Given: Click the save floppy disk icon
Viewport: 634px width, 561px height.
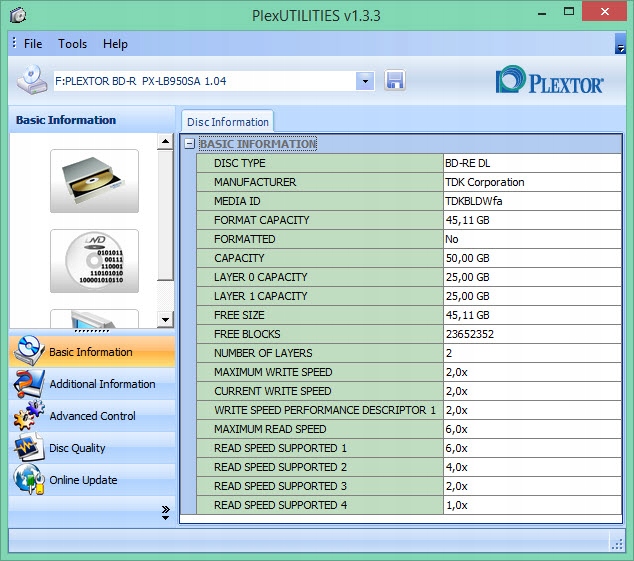Looking at the screenshot, I should coord(395,80).
